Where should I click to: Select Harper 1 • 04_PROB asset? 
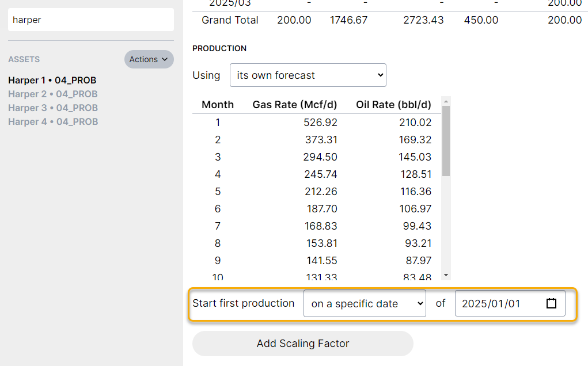click(52, 80)
